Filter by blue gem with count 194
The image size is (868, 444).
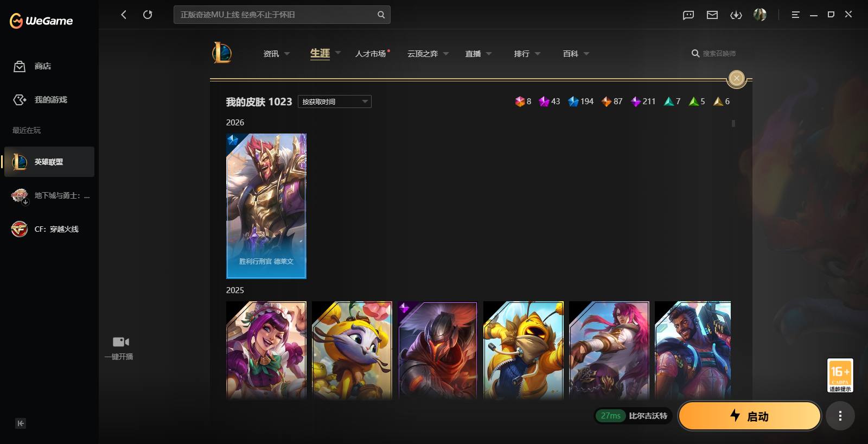click(580, 102)
